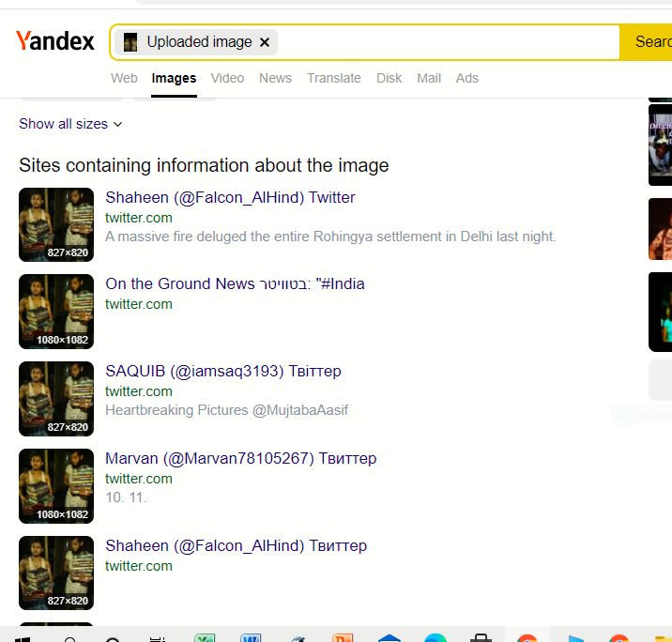Open Word from the Windows taskbar
672x642 pixels.
(x=251, y=638)
